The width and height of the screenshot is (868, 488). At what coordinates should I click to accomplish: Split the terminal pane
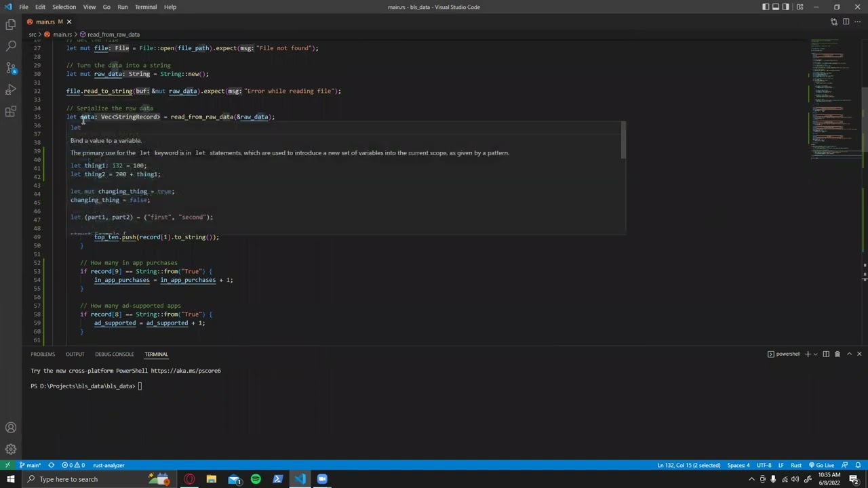(826, 354)
